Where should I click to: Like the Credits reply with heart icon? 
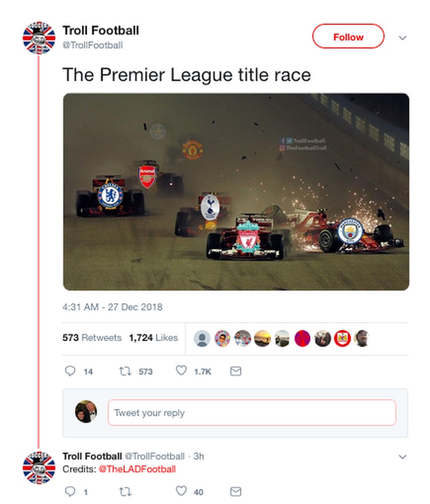[x=181, y=491]
